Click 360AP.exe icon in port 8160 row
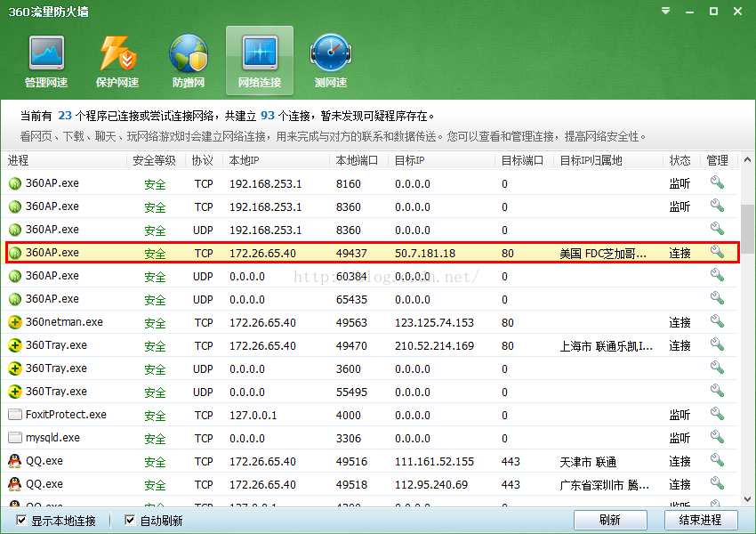Image resolution: width=756 pixels, height=534 pixels. tap(15, 183)
